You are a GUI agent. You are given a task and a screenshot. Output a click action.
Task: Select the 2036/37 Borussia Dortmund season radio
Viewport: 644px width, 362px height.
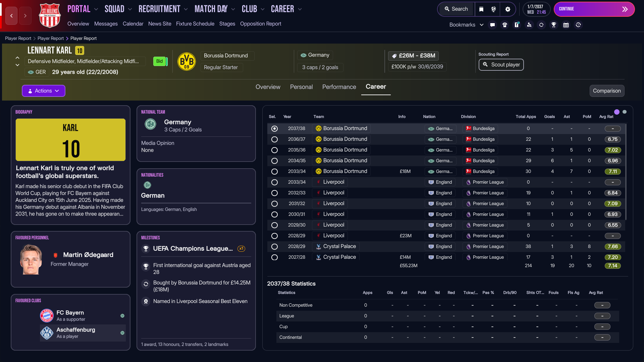point(274,139)
